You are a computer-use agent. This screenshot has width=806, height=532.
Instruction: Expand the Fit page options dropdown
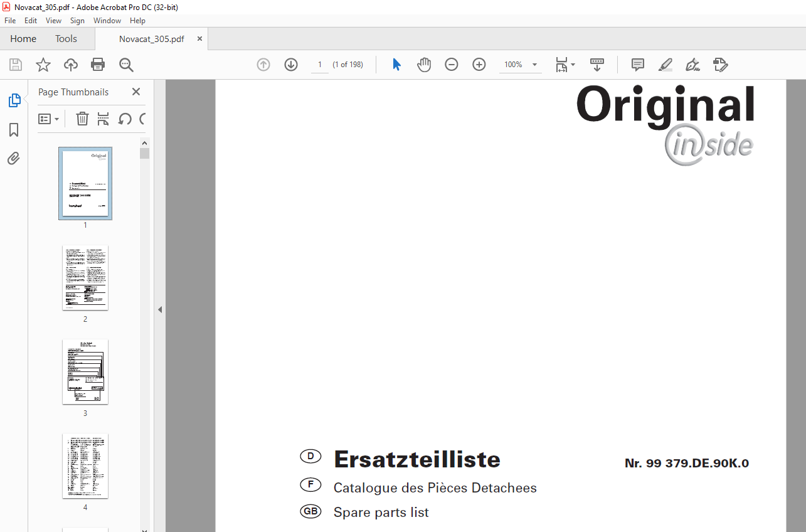pos(565,65)
